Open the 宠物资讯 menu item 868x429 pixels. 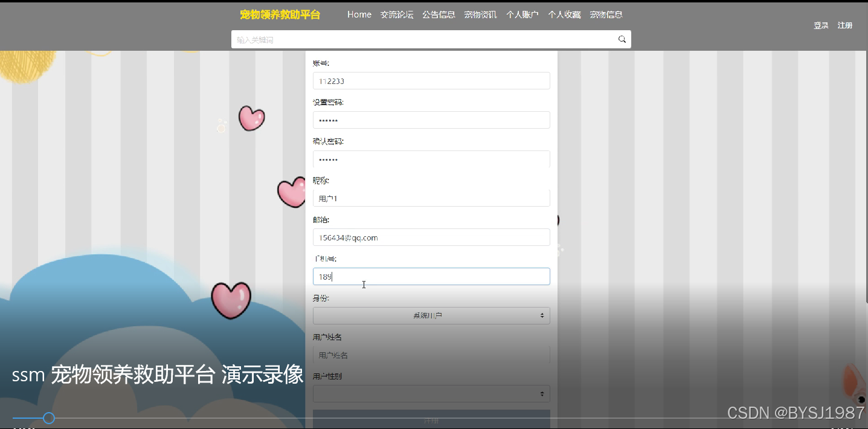pyautogui.click(x=480, y=15)
